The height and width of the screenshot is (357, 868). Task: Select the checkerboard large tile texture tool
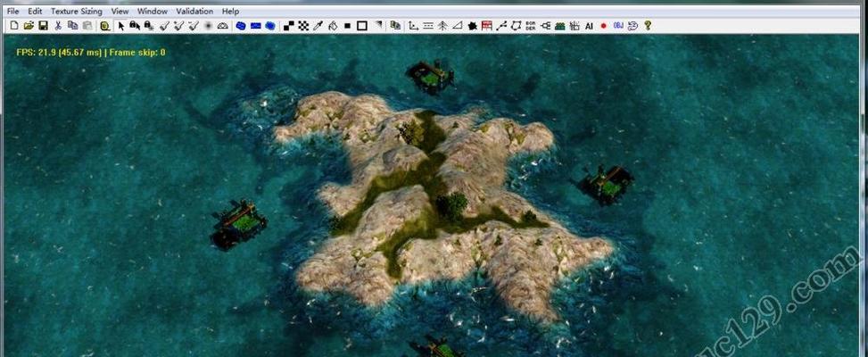click(303, 26)
